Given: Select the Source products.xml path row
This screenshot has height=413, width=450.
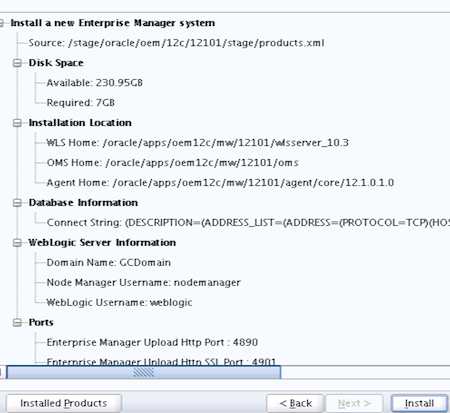Looking at the screenshot, I should (x=176, y=43).
